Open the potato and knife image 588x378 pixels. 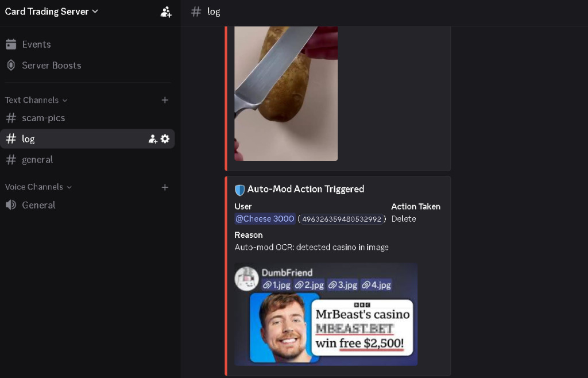coord(286,94)
